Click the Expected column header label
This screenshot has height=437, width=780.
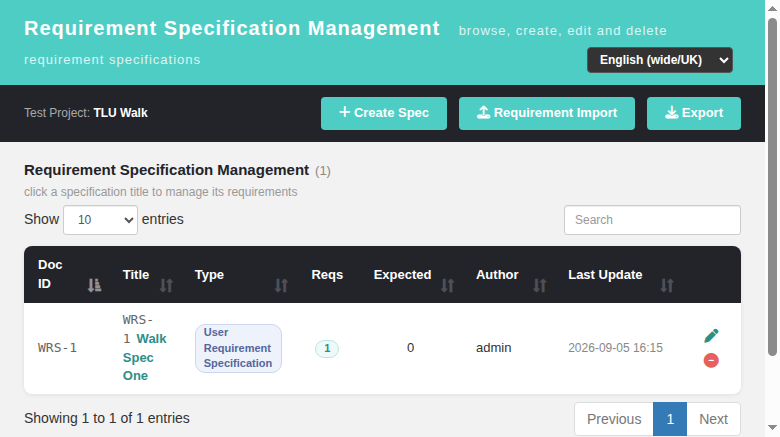tap(402, 275)
